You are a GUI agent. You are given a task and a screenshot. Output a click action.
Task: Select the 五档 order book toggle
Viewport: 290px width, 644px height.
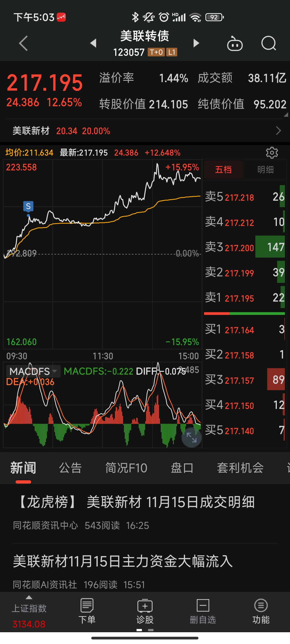click(x=223, y=170)
